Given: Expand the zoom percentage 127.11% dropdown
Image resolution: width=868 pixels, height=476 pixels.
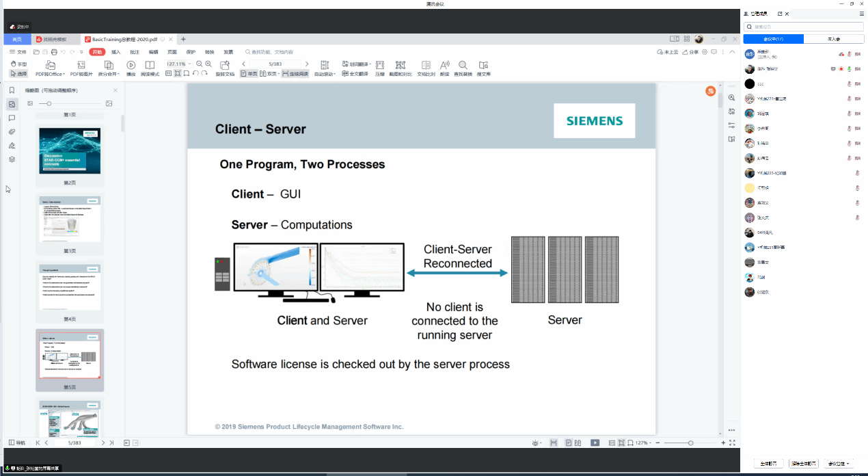Looking at the screenshot, I should (x=190, y=64).
